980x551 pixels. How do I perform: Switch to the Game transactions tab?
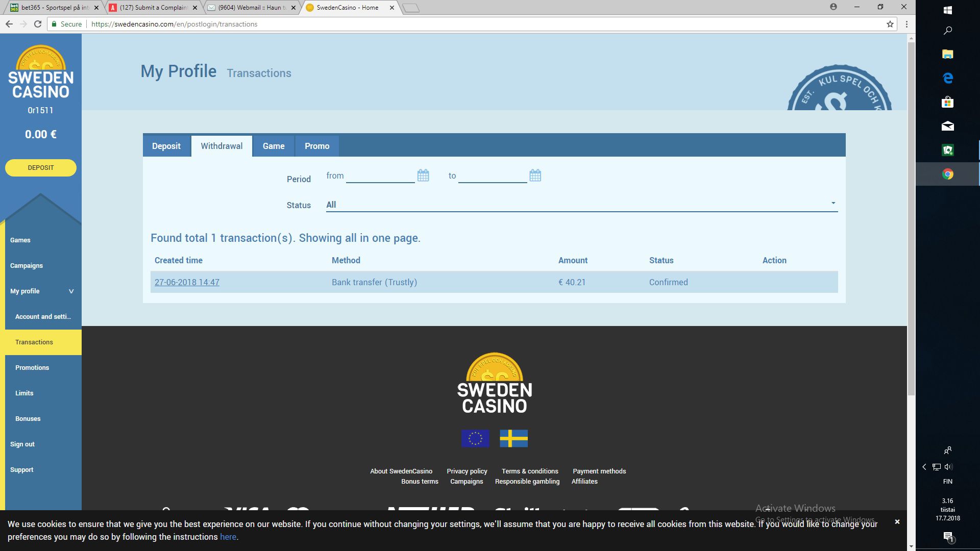(x=274, y=146)
